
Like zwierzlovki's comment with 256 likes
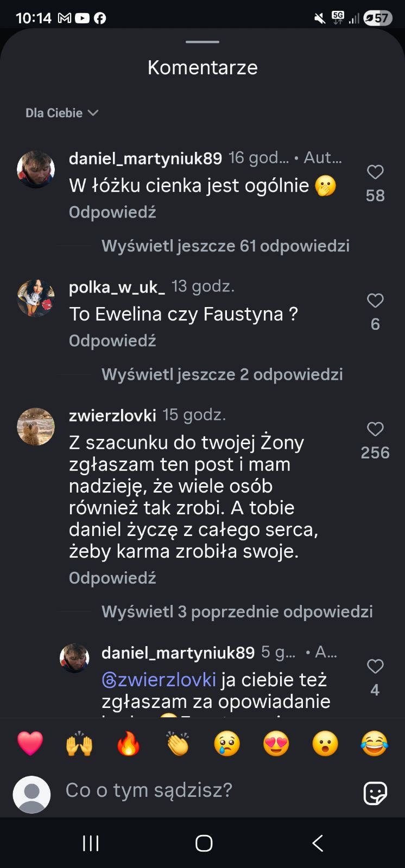tap(375, 430)
